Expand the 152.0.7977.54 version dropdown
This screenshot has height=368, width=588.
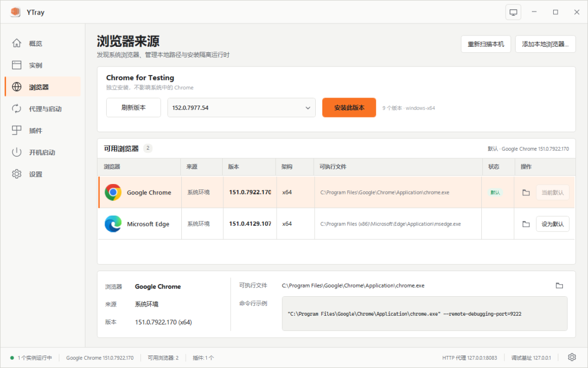click(x=241, y=108)
